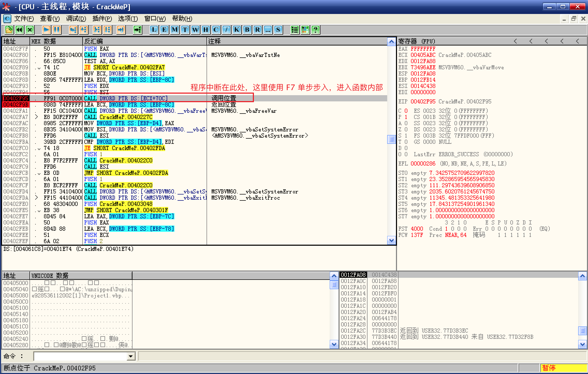Cycle register view left arrow in header

(515, 41)
